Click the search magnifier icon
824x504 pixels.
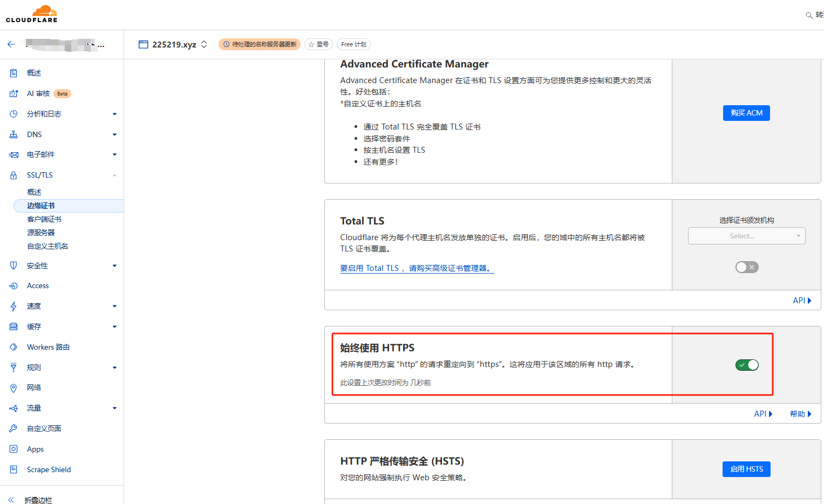point(809,15)
